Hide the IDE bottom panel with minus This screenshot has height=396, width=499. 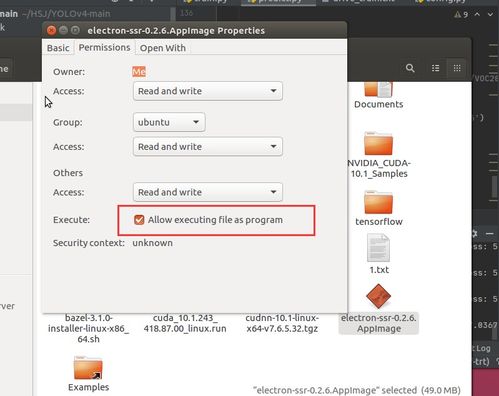(x=489, y=234)
